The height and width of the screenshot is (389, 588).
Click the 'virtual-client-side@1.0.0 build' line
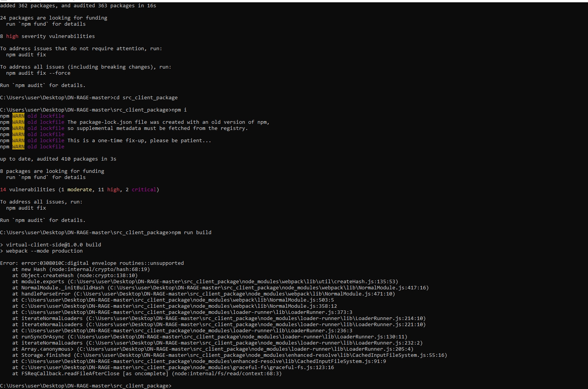click(x=53, y=245)
